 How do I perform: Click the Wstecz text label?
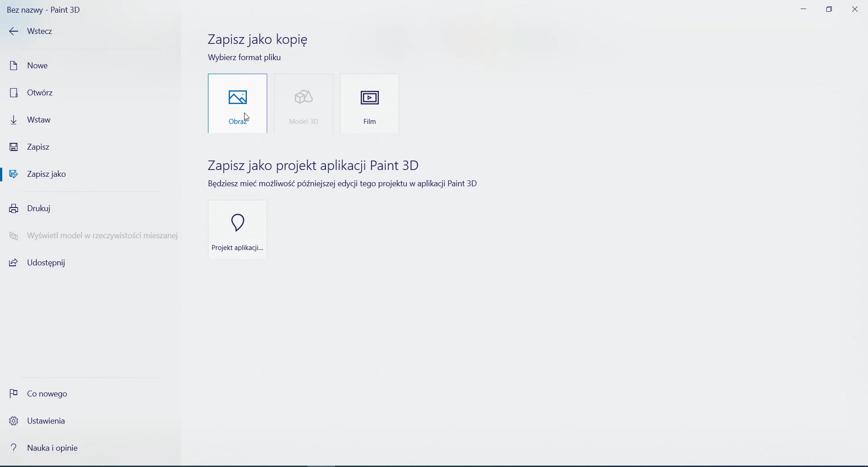click(x=40, y=31)
